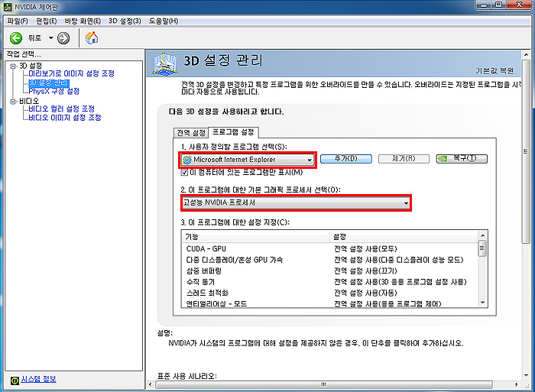
Task: Click the horizontal scrollbar thumb
Action: coord(323,384)
